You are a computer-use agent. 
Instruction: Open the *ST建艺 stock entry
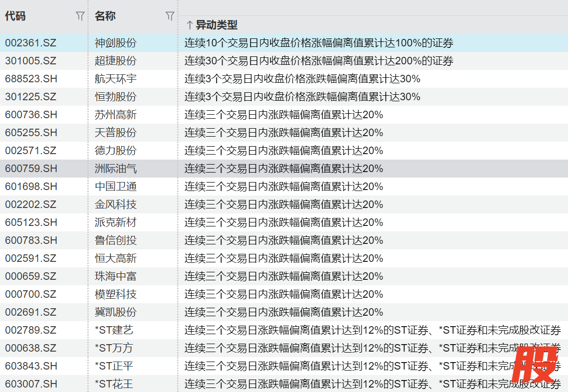(114, 330)
